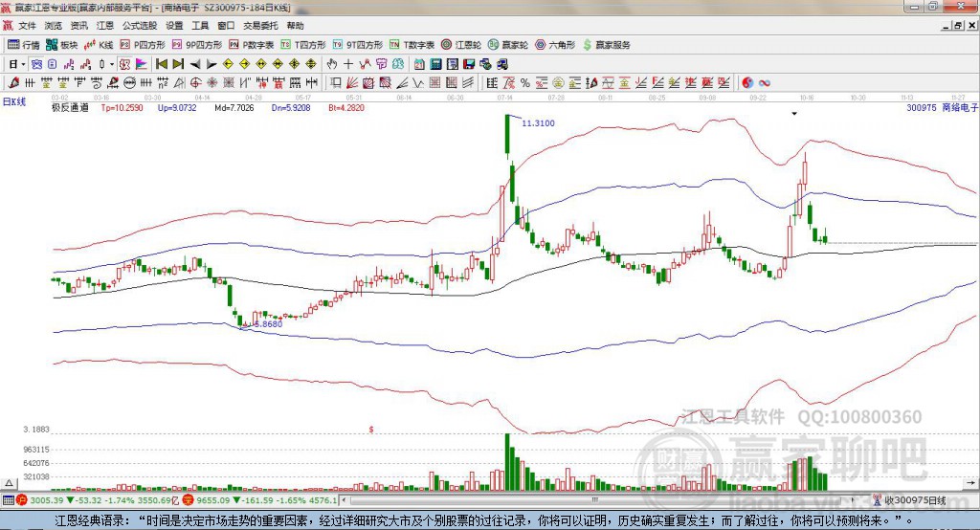
Task: Open the P四方形 tool
Action: coord(143,45)
